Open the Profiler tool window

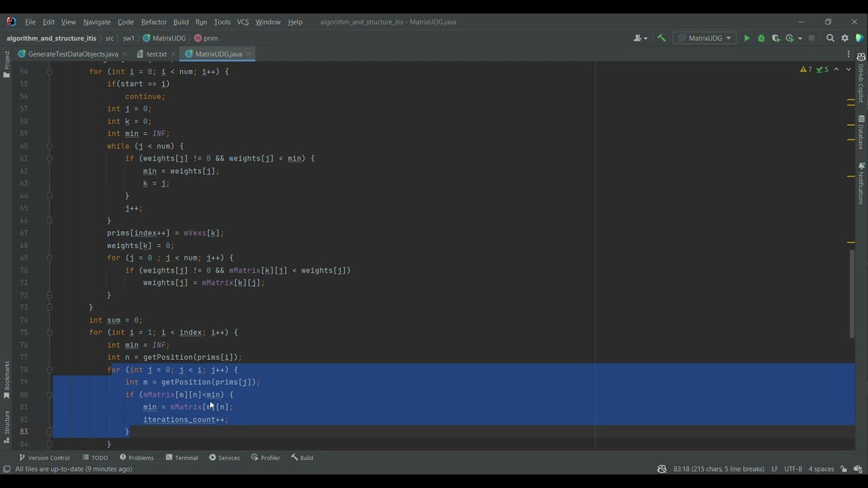coord(266,458)
